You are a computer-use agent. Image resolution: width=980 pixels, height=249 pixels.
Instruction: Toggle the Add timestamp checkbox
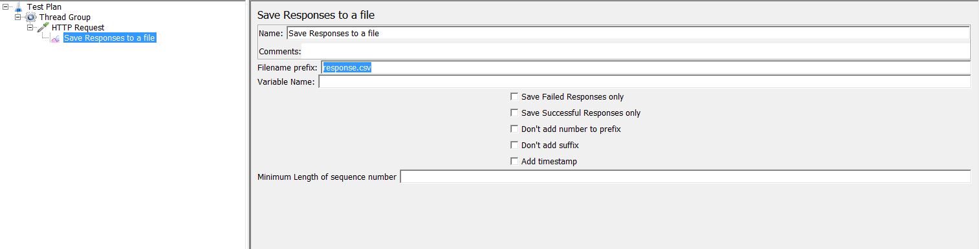coord(514,161)
